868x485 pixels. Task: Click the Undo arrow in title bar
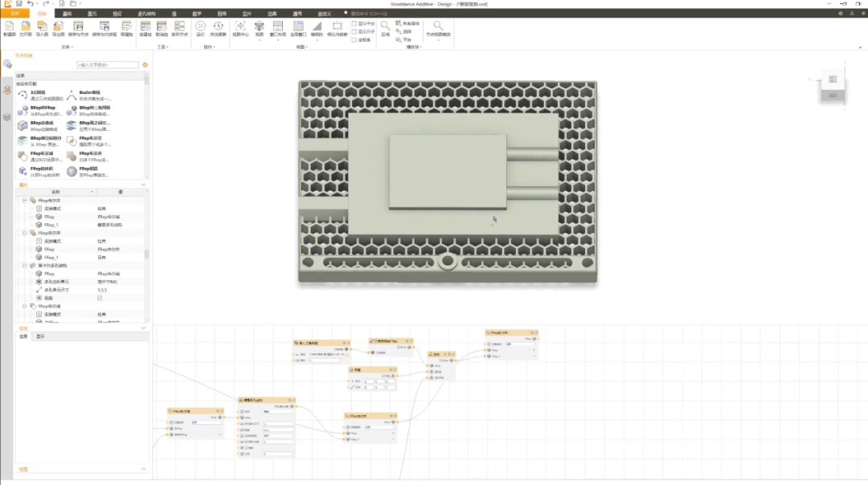point(31,4)
